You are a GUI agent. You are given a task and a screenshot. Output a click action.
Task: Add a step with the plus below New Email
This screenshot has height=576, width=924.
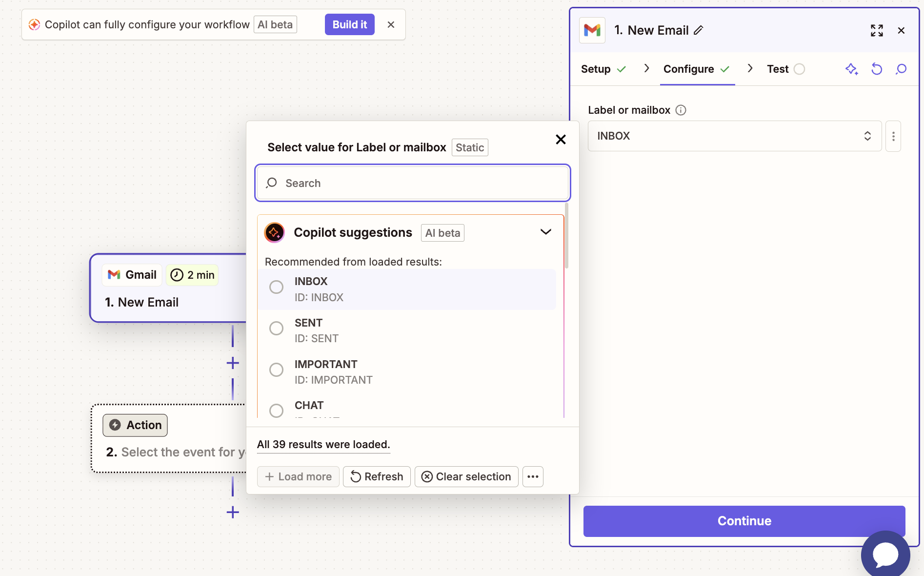tap(233, 363)
